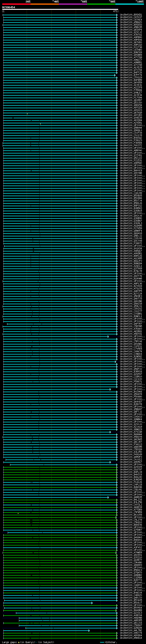Select label UniRef100_A9P806

[131, 40]
